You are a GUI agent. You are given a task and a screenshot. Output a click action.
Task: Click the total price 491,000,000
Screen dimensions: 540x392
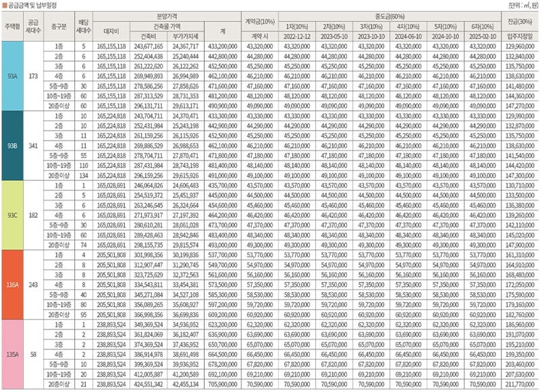(x=223, y=175)
